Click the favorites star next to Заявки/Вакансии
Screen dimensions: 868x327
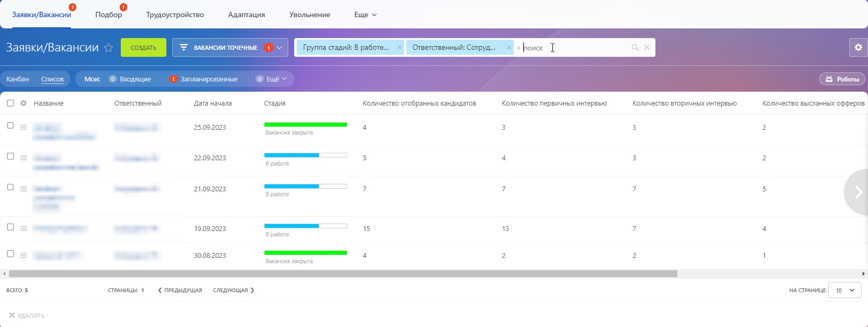108,48
